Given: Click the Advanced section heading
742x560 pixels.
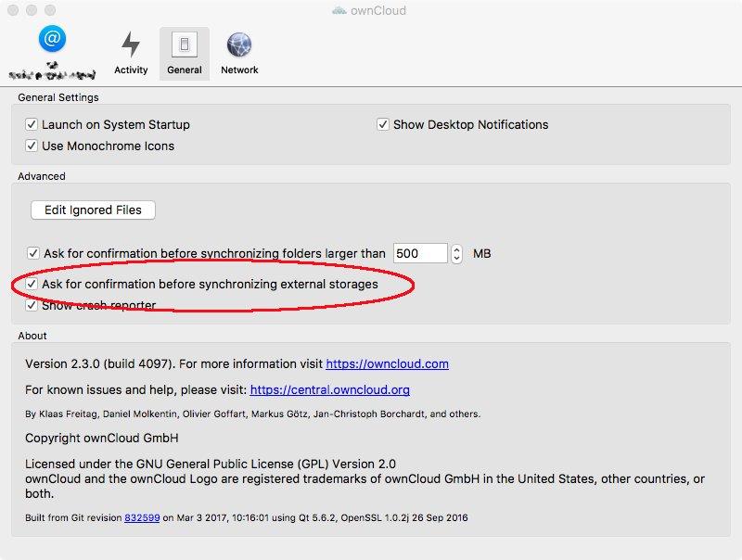Looking at the screenshot, I should (42, 176).
